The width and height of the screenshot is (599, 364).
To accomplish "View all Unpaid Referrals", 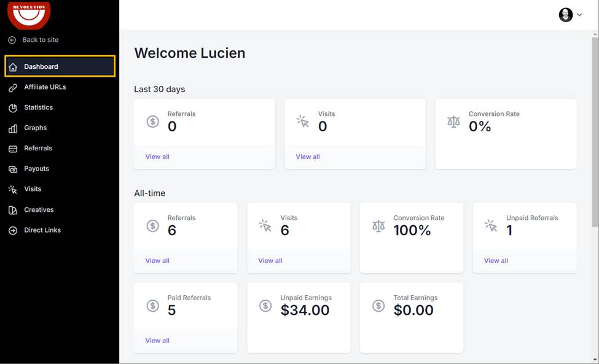I will tap(496, 261).
